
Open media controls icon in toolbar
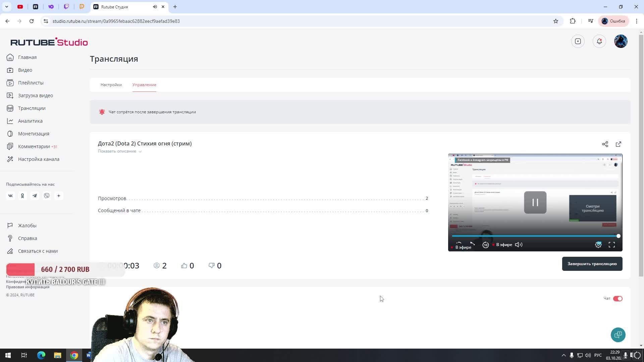590,21
